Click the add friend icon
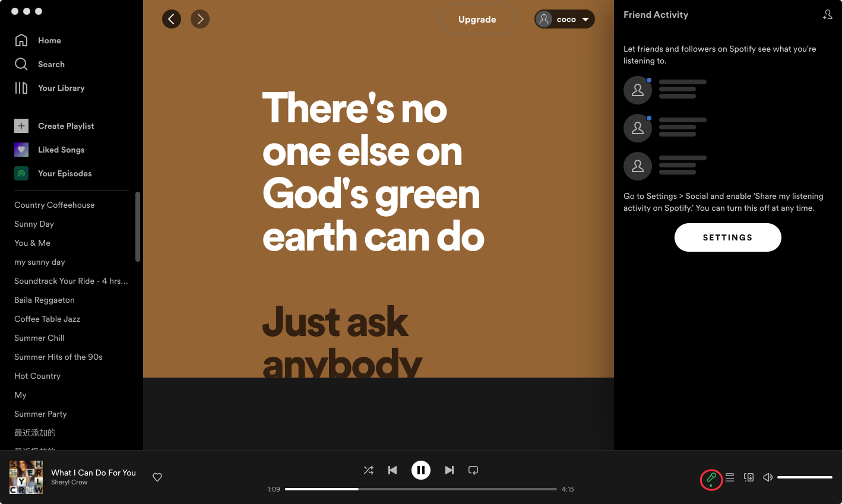The width and height of the screenshot is (842, 504). [827, 15]
